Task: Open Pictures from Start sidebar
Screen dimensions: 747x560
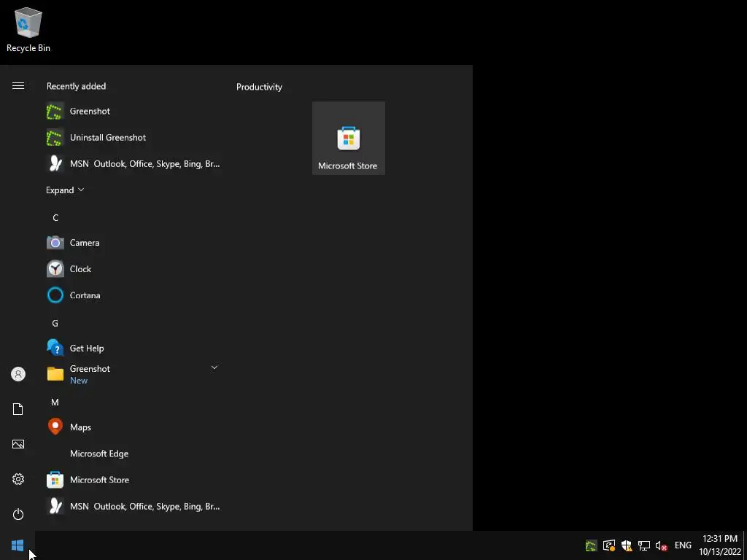Action: coord(18,444)
